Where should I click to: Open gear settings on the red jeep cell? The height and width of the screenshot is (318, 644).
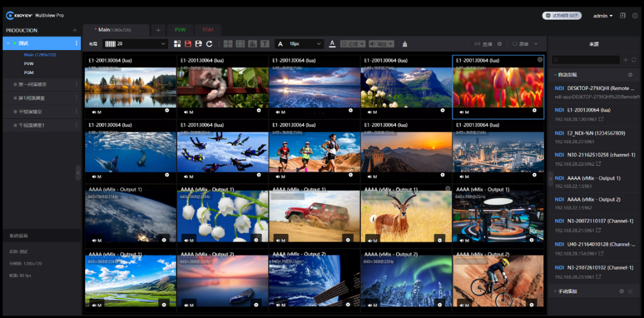click(x=348, y=239)
